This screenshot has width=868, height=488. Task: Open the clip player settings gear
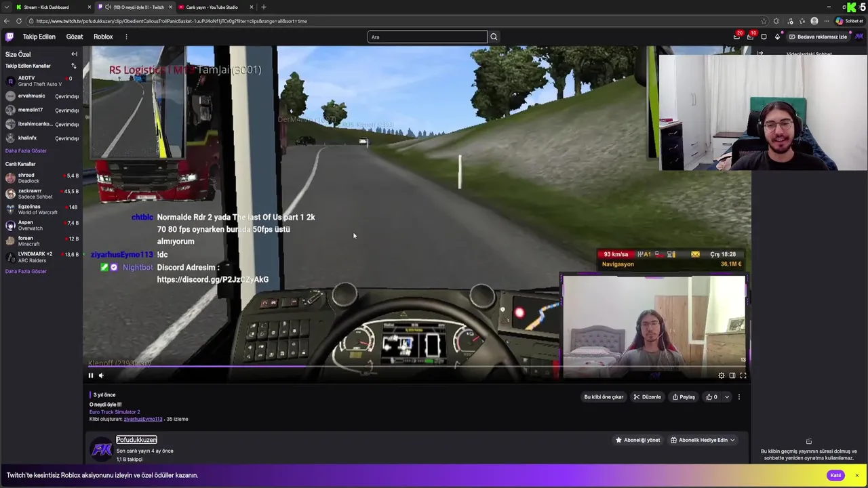(x=722, y=375)
